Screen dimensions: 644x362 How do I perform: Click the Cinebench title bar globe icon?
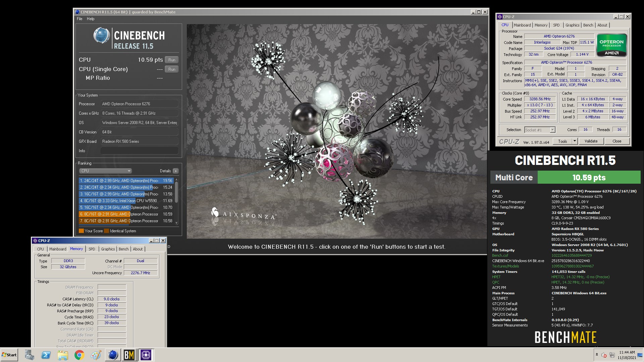pos(77,12)
